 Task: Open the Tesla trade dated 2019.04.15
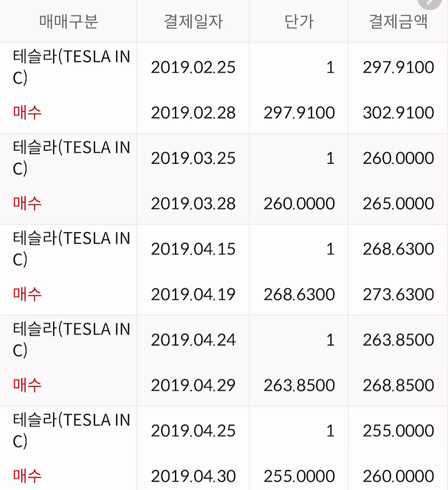223,270
